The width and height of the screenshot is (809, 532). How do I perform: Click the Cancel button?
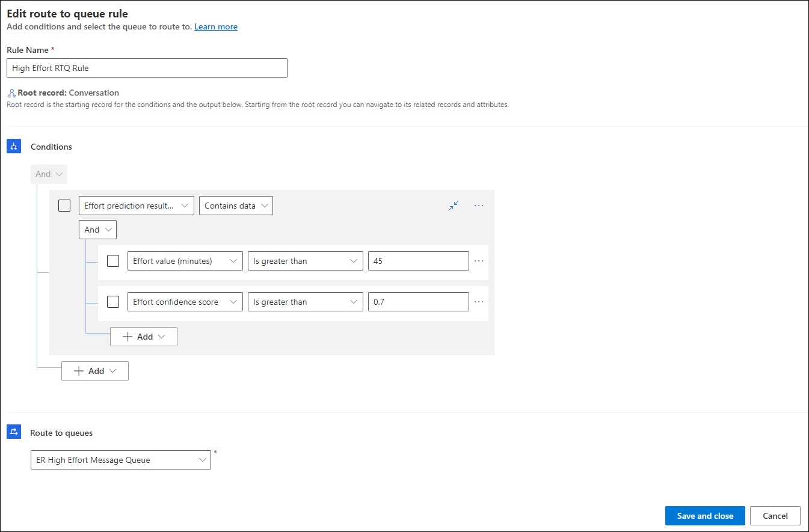[775, 516]
